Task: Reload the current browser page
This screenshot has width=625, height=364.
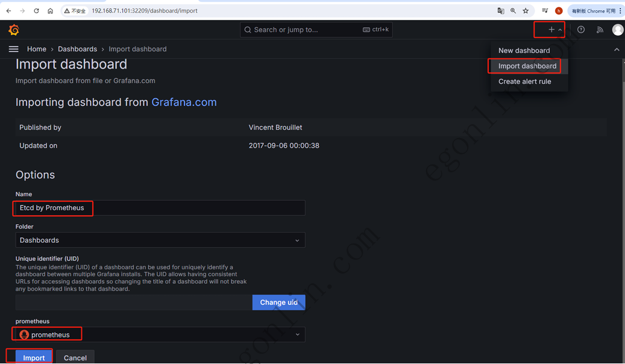Action: (36, 11)
